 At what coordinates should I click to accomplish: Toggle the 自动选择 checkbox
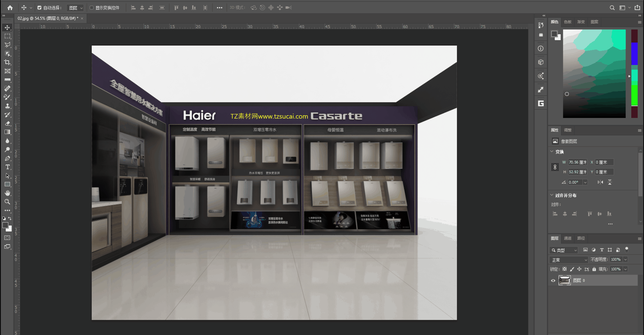click(39, 8)
